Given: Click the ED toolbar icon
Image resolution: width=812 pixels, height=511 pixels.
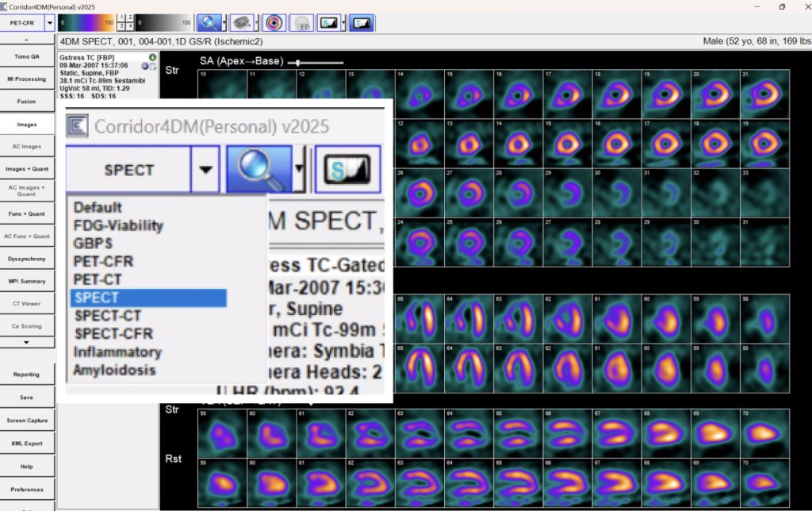Looking at the screenshot, I should coord(301,22).
